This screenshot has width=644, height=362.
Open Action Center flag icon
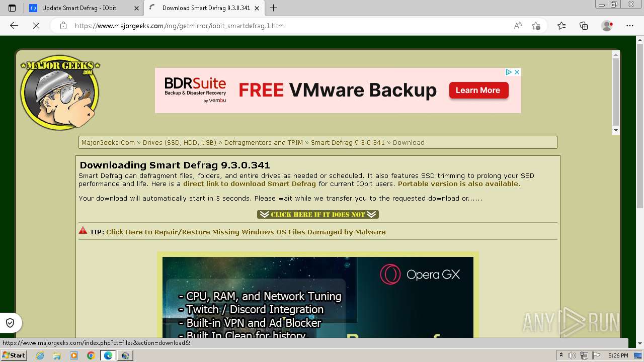point(596,355)
